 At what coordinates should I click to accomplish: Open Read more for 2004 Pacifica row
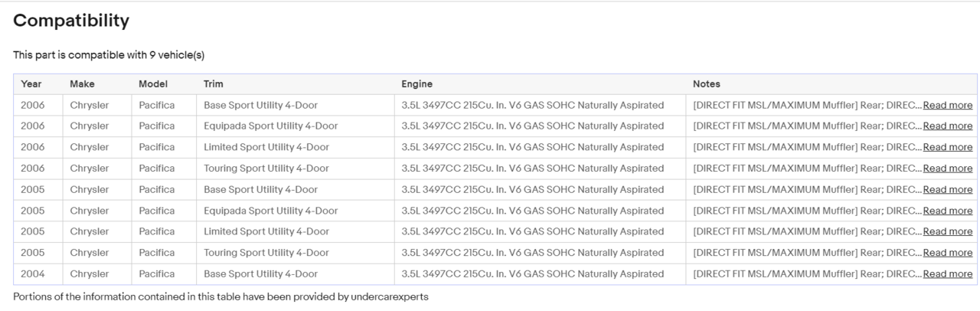947,273
